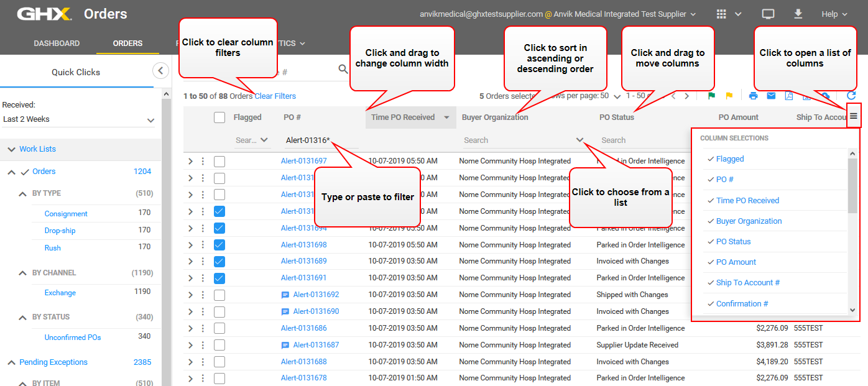
Task: Go to next page arrow
Action: (x=686, y=96)
